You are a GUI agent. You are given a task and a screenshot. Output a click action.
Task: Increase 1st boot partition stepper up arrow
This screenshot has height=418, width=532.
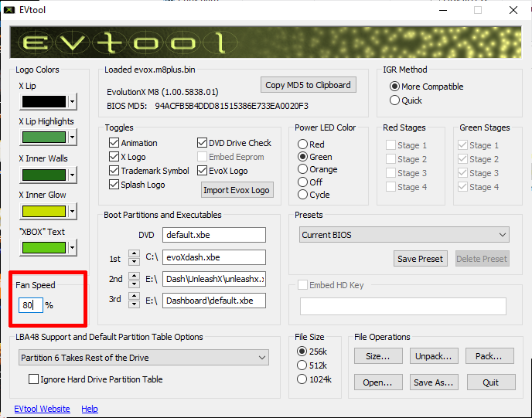click(x=134, y=254)
